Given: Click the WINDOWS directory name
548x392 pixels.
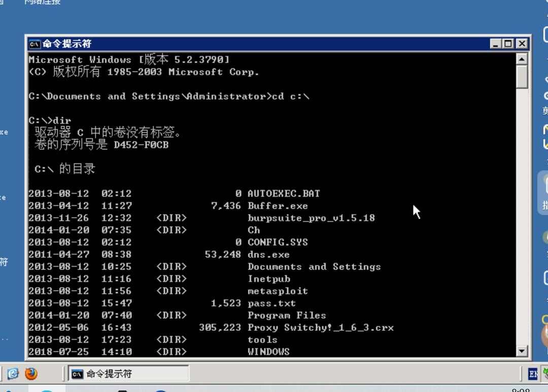Looking at the screenshot, I should 268,351.
